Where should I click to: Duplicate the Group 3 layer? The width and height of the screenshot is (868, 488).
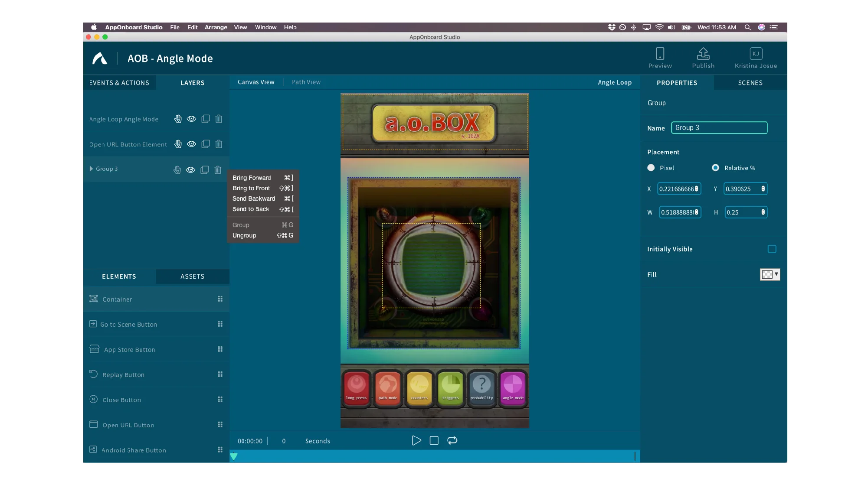point(205,170)
